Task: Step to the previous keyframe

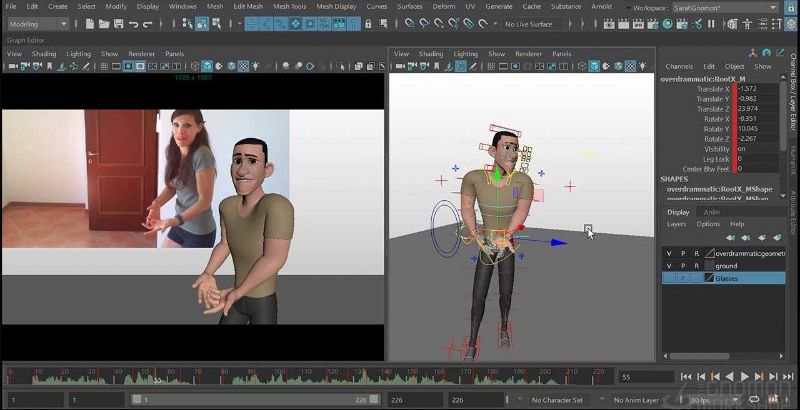Action: point(715,377)
